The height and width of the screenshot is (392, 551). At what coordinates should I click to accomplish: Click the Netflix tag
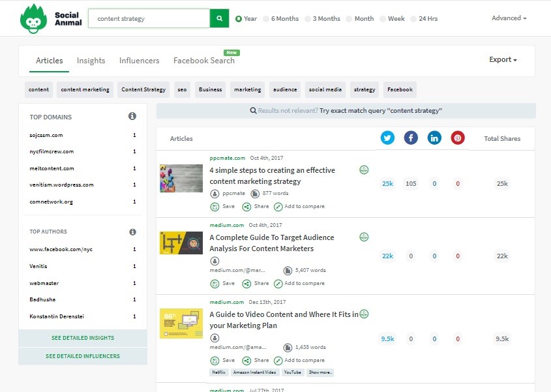[219, 372]
